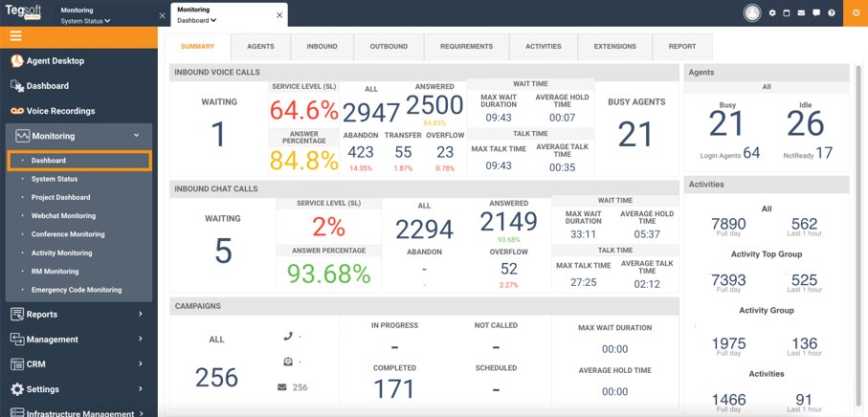
Task: Open Emergency Code Monitoring
Action: click(78, 290)
